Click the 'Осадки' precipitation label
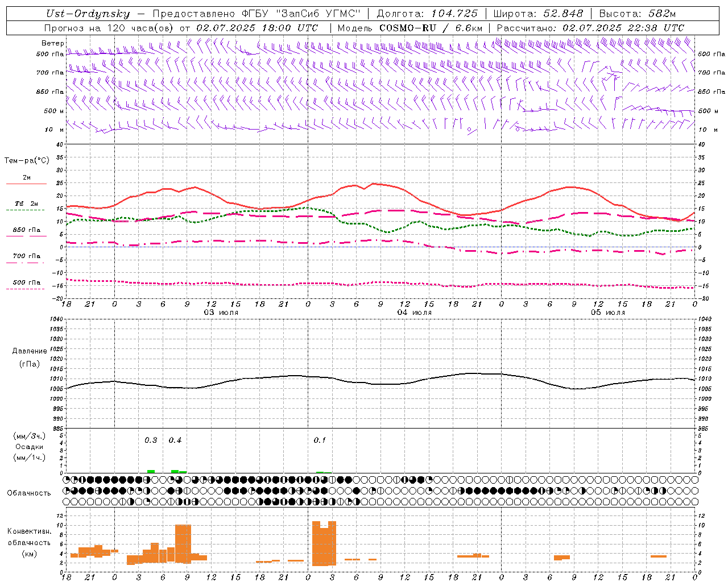This screenshot has height=582, width=728. pos(30,447)
